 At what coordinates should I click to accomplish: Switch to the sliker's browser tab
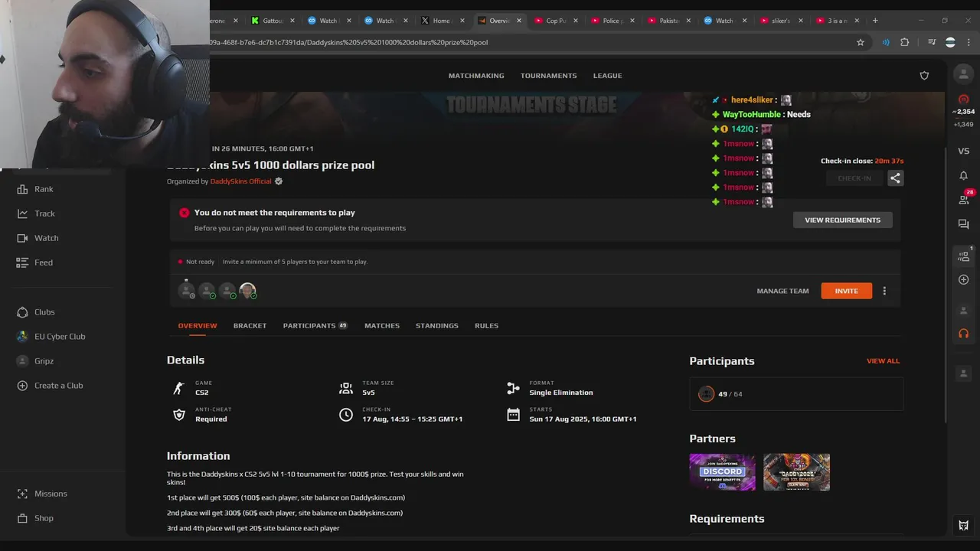[780, 21]
